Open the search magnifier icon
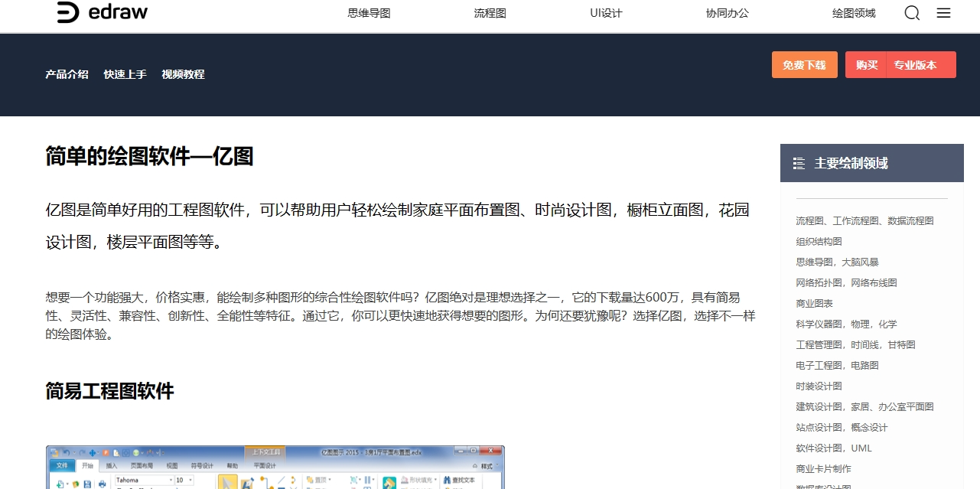 pos(912,13)
